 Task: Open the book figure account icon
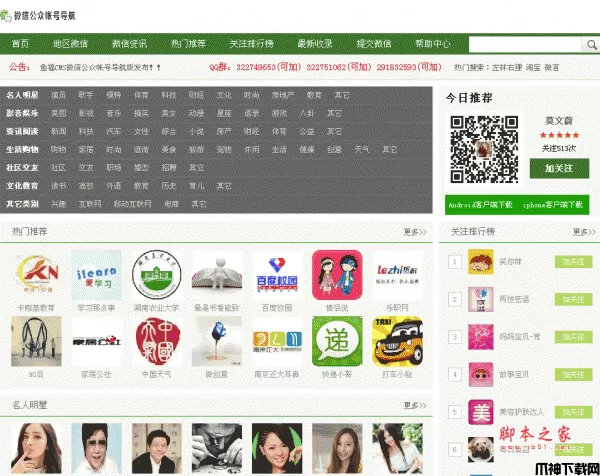[217, 275]
